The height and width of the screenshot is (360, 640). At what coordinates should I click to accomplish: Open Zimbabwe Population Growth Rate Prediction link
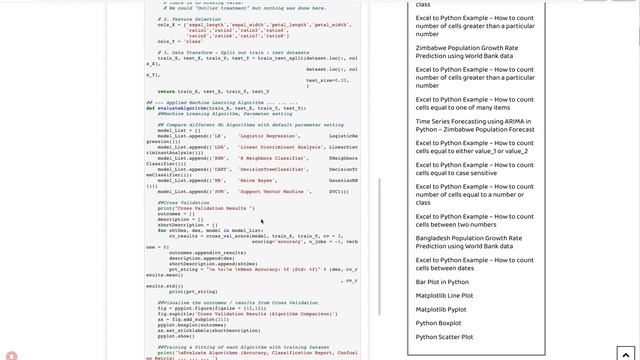click(x=467, y=52)
